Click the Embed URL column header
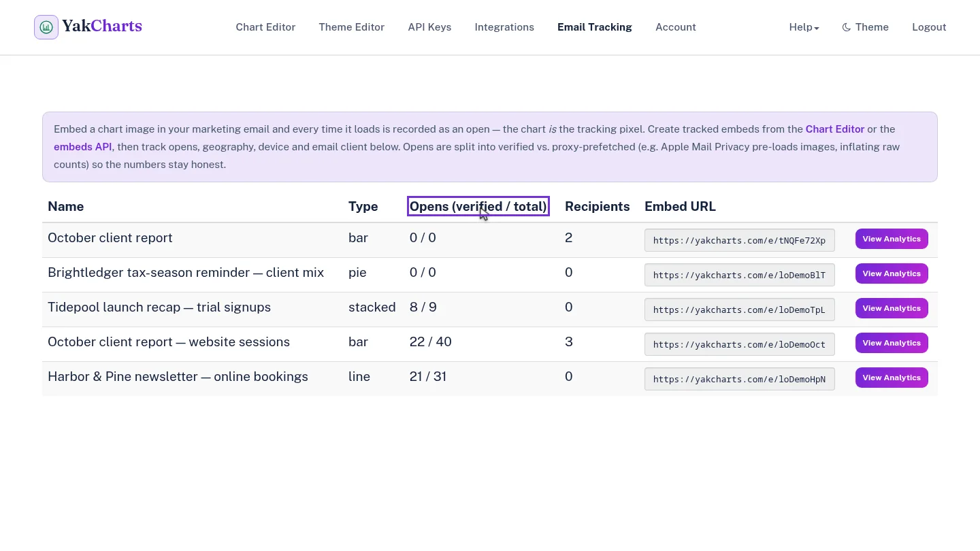 pos(680,207)
